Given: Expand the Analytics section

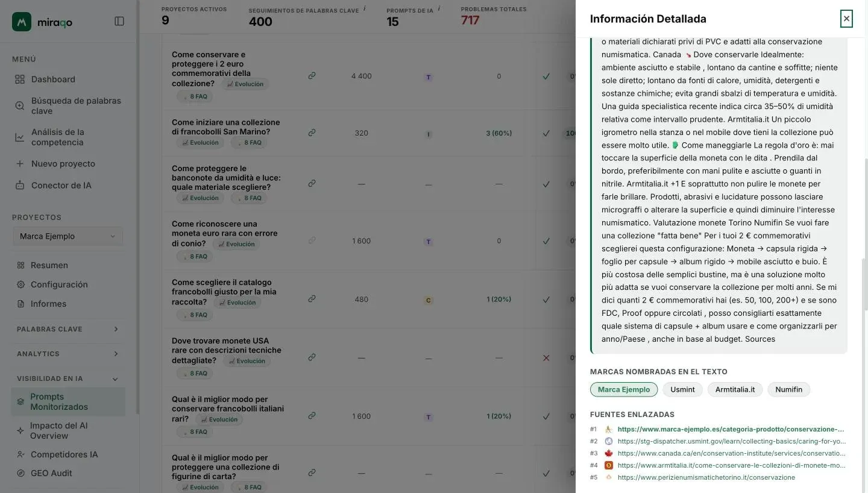Looking at the screenshot, I should tap(68, 354).
